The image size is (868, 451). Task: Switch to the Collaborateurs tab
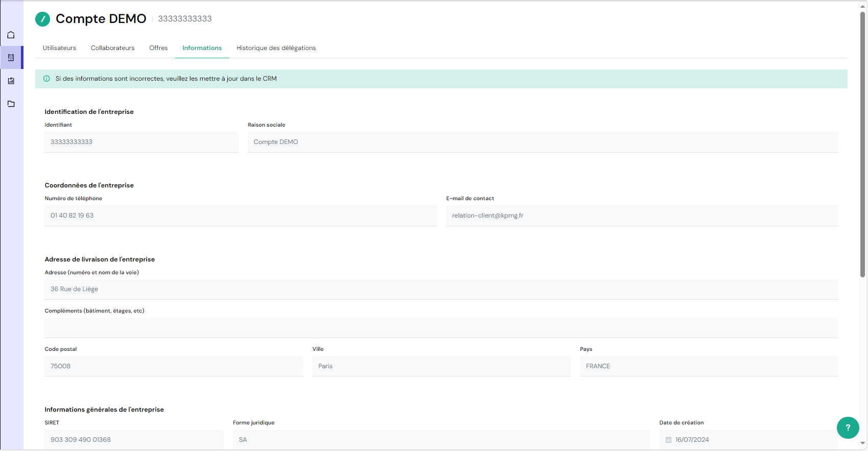(x=113, y=48)
